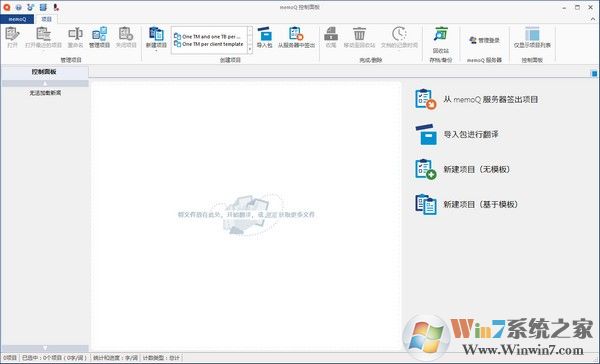Switch to the 项目 ribbon tab
600x364 pixels.
pos(46,19)
